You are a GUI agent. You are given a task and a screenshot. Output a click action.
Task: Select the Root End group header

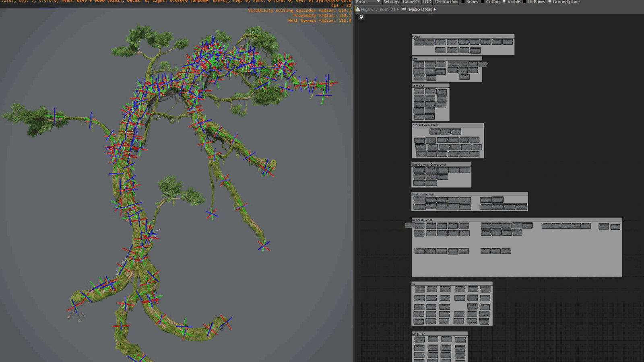tap(430, 86)
